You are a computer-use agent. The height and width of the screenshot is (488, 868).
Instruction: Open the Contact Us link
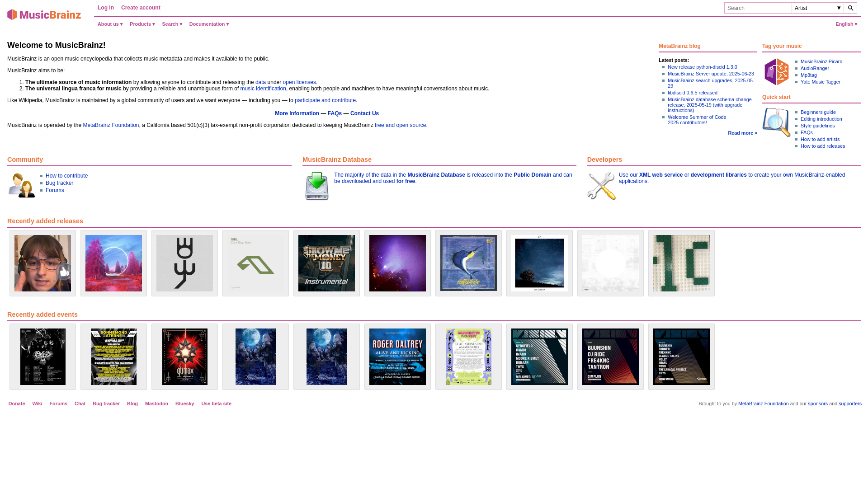(x=364, y=113)
